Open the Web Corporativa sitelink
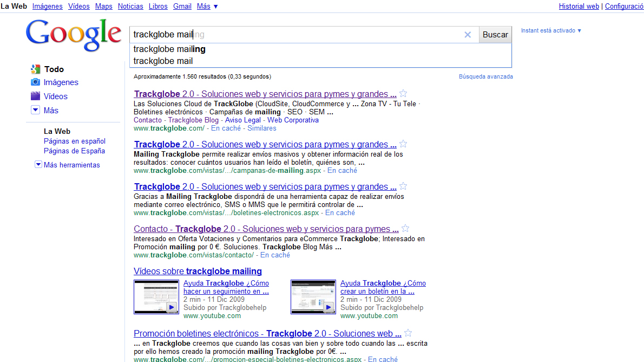This screenshot has height=362, width=644. click(x=293, y=120)
